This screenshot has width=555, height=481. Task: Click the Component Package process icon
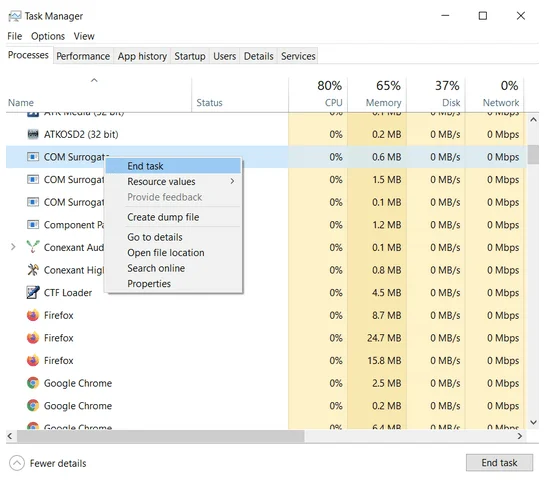coord(33,225)
